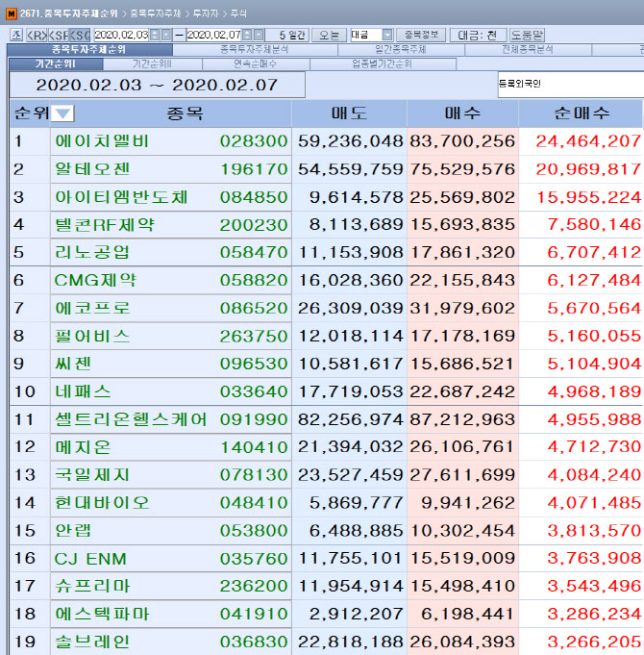Switch to the 일간종목주체 tab
This screenshot has height=655, width=644.
coord(401,50)
